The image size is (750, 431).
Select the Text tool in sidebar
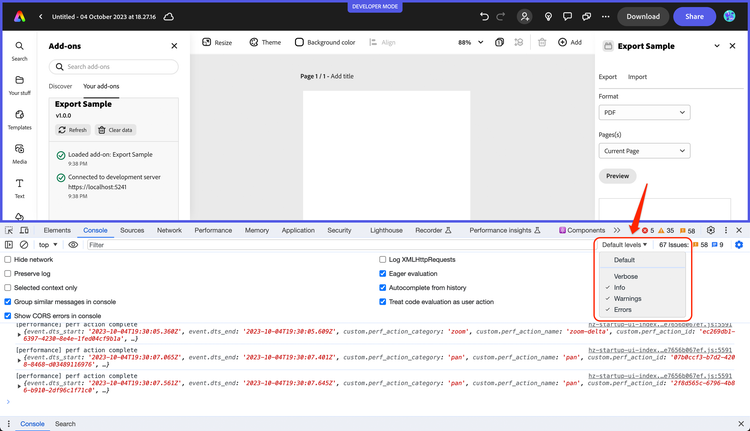tap(19, 187)
